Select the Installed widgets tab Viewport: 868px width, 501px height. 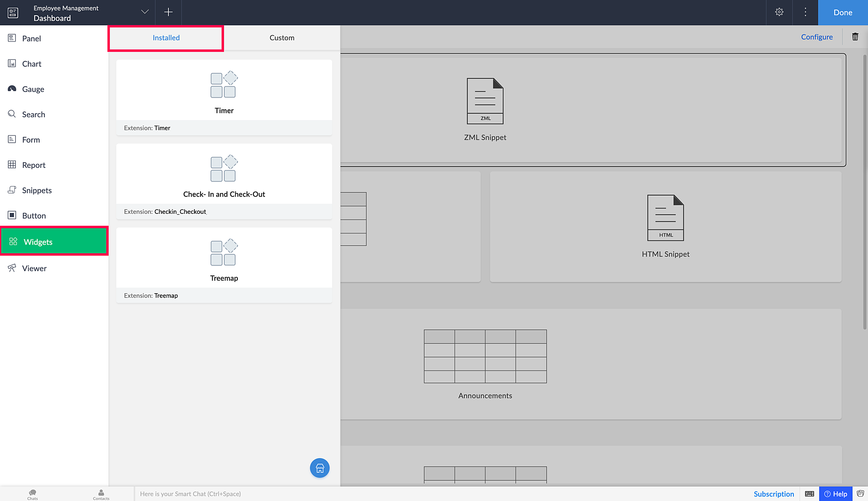pos(166,38)
